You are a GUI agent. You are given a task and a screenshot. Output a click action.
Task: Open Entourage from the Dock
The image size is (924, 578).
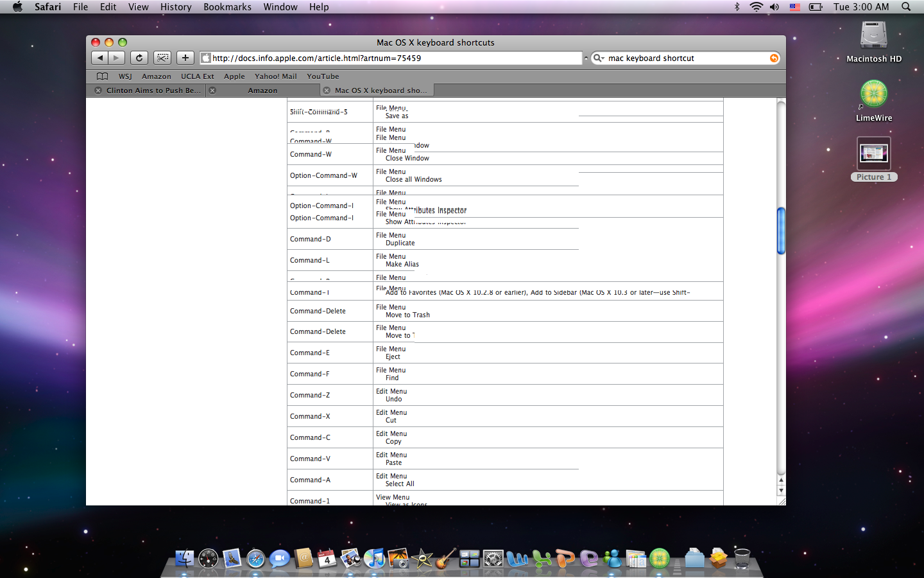click(588, 558)
